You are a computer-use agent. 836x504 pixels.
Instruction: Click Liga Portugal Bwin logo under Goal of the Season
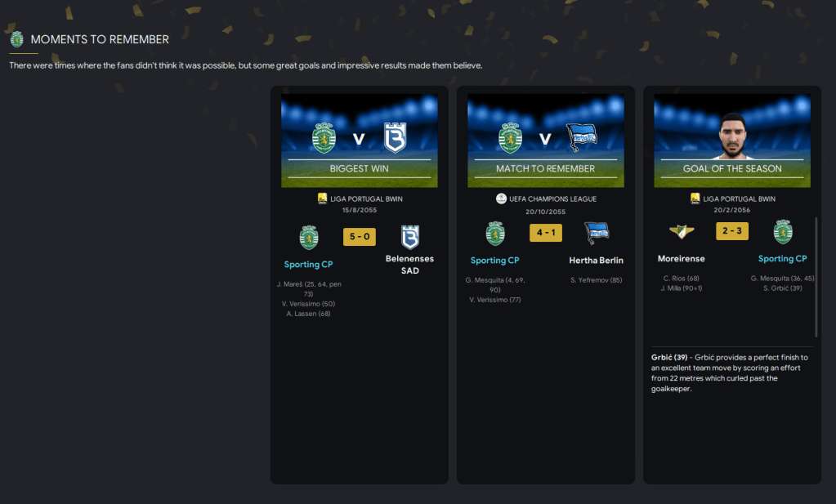click(695, 198)
